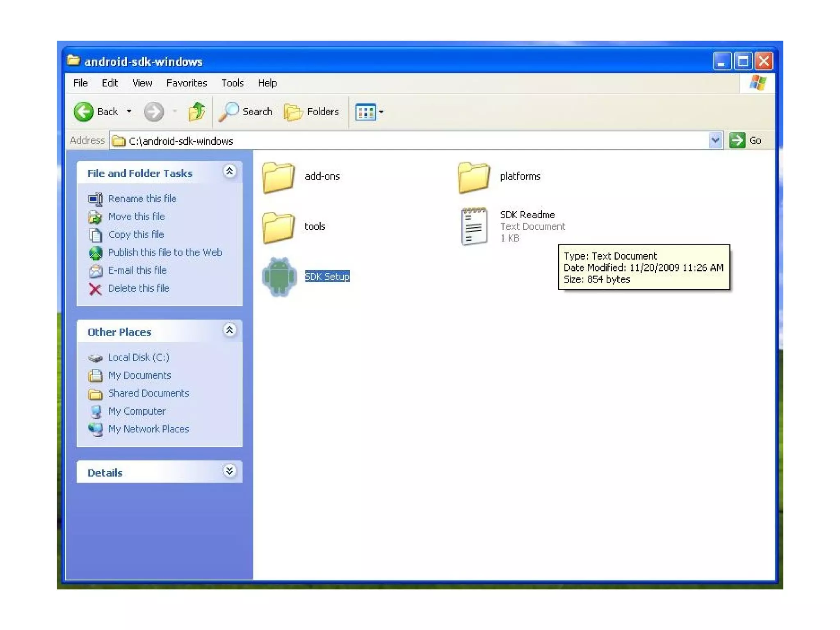
Task: Click the green Back arrow icon
Action: 84,112
